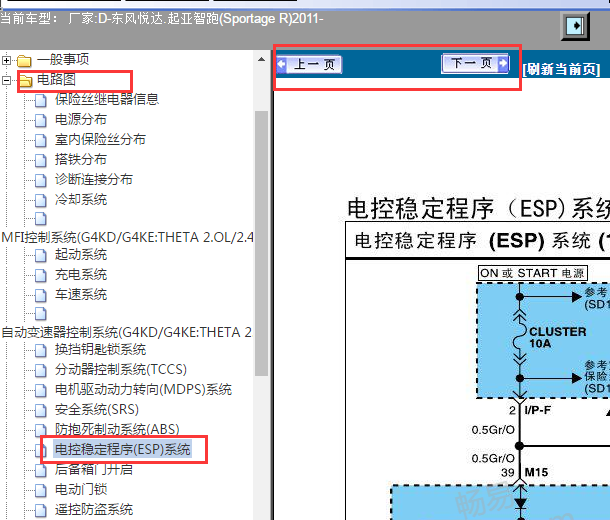The height and width of the screenshot is (520, 610).
Task: Click the panel toggle arrow icon button
Action: coord(575,26)
